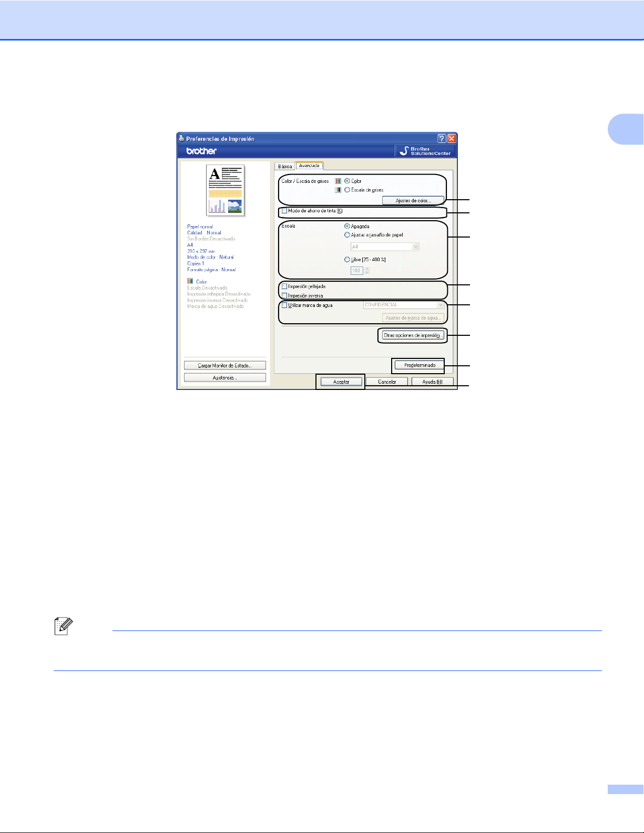Click Cargar Monitor de Estado button

click(225, 365)
